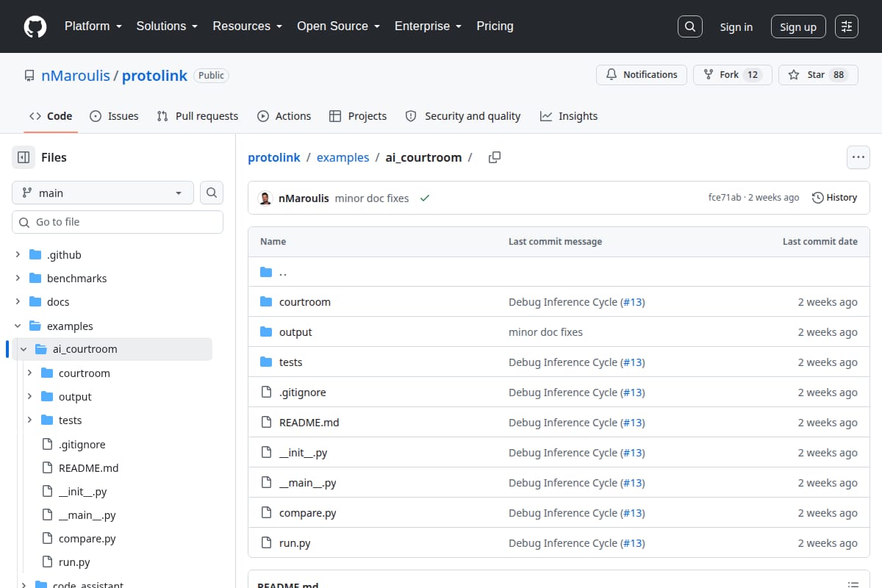Open __init__.py in the file table

303,453
